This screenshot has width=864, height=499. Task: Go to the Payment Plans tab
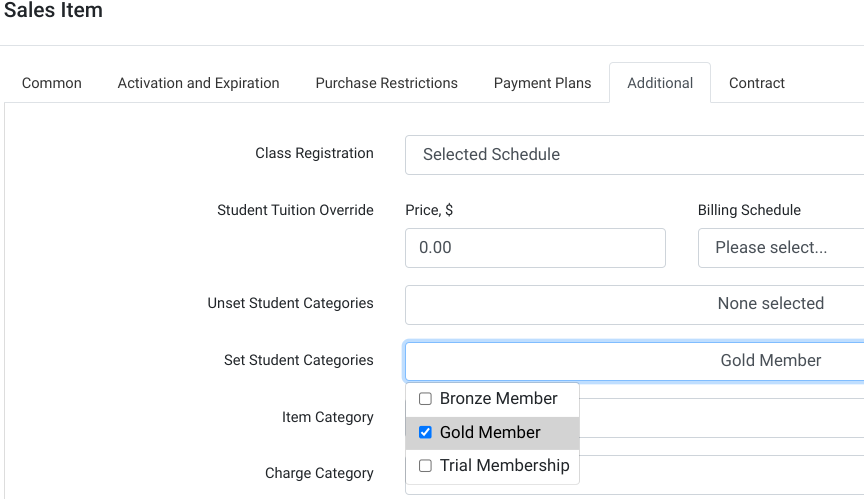[542, 83]
